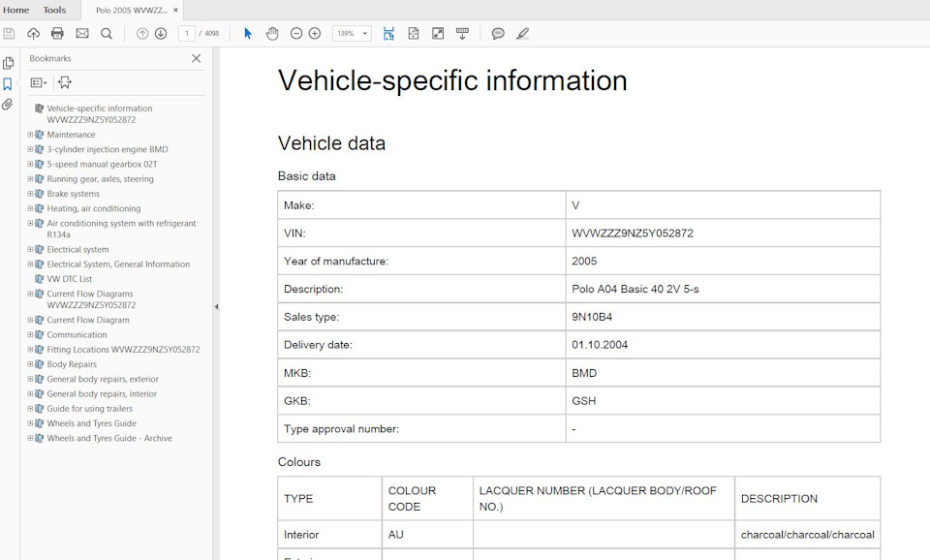Select the Polo 2005 document tab
The width and height of the screenshot is (930, 560).
point(132,10)
